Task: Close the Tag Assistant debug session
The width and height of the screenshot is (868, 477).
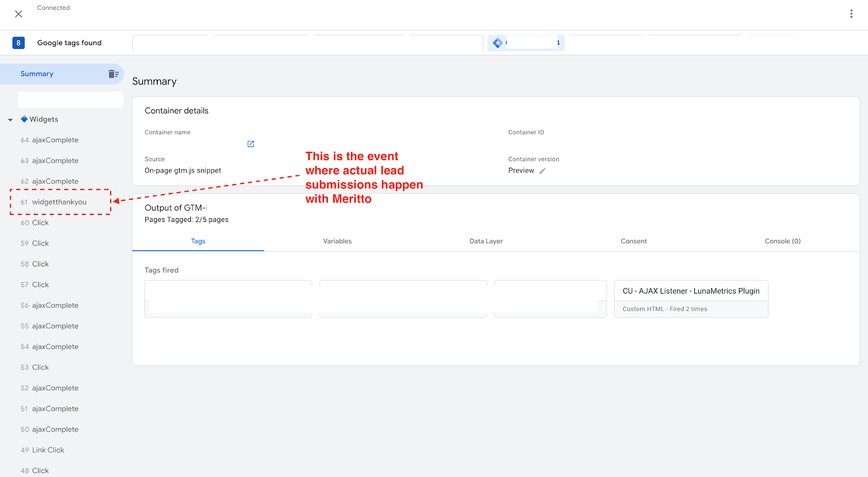Action: (x=18, y=14)
